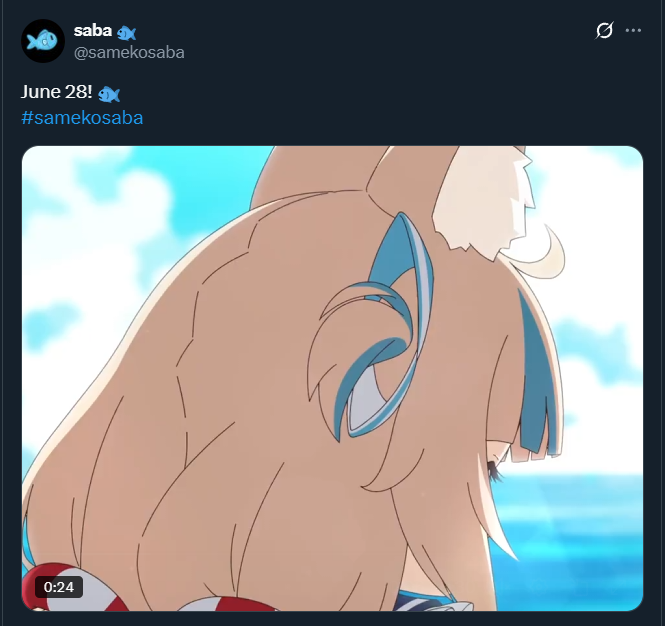This screenshot has width=665, height=626.
Task: Click the #samekosaba hashtag
Action: point(82,117)
